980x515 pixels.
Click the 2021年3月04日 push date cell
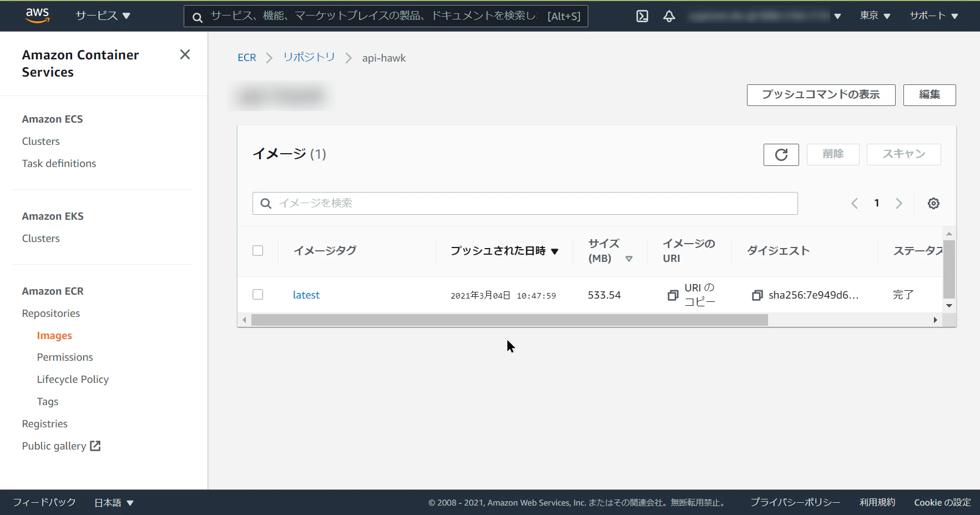click(x=503, y=296)
